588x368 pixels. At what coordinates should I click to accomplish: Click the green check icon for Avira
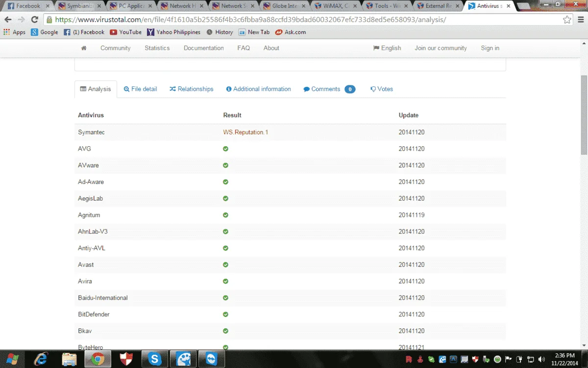(225, 281)
